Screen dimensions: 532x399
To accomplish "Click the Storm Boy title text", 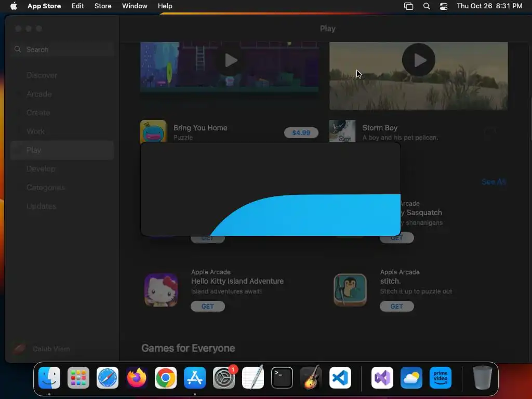I will (380, 128).
